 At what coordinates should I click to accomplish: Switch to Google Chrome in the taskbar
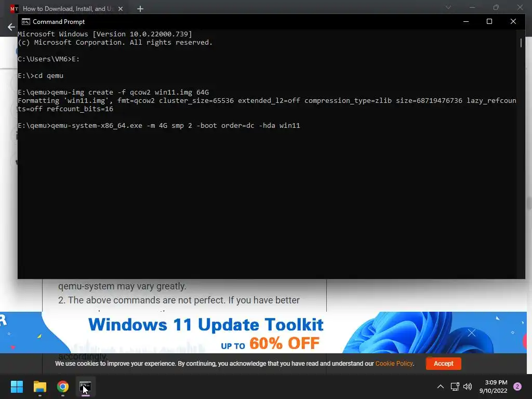tap(63, 387)
